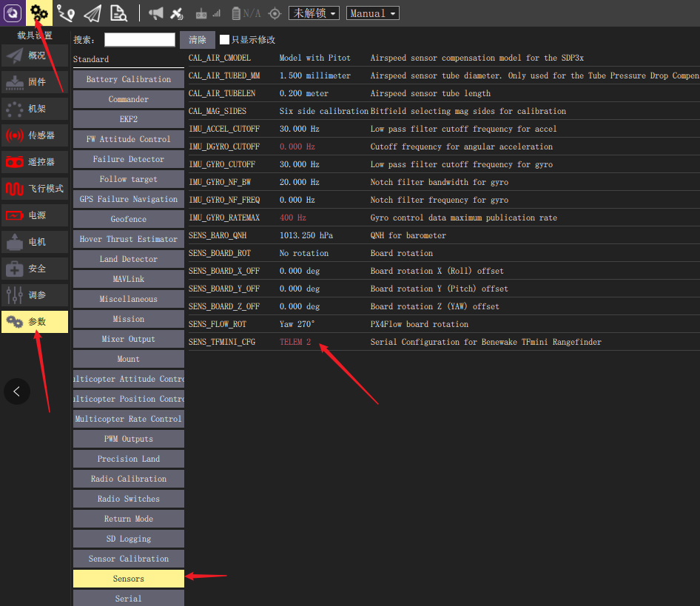Screen dimensions: 700x606
Task: Open the Serial parameter group
Action: click(129, 598)
